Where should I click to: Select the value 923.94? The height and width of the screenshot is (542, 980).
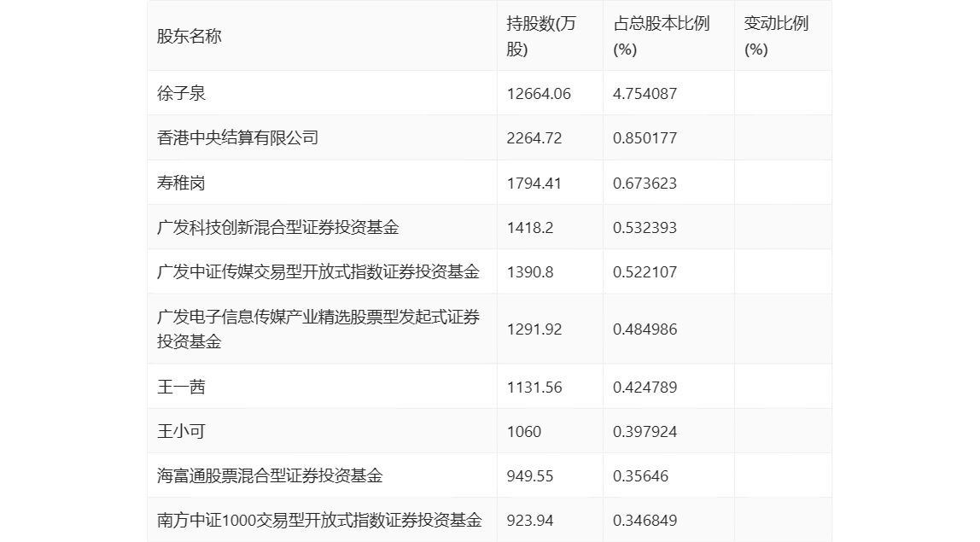point(530,520)
